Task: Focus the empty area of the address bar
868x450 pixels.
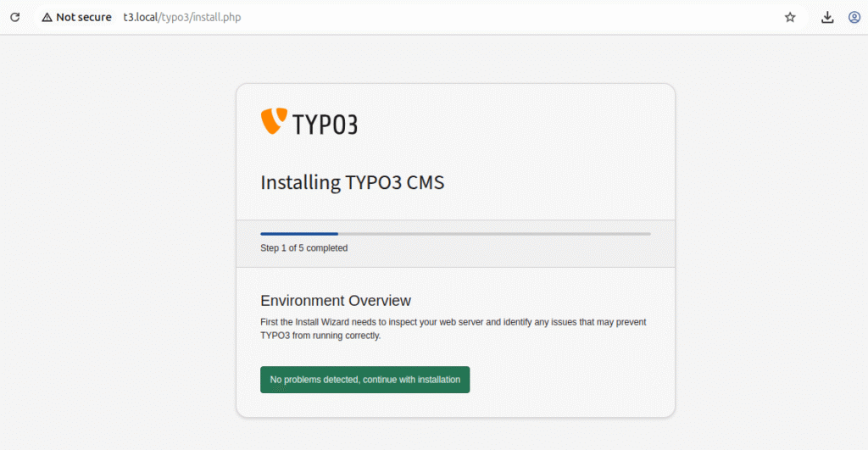Action: [x=509, y=17]
